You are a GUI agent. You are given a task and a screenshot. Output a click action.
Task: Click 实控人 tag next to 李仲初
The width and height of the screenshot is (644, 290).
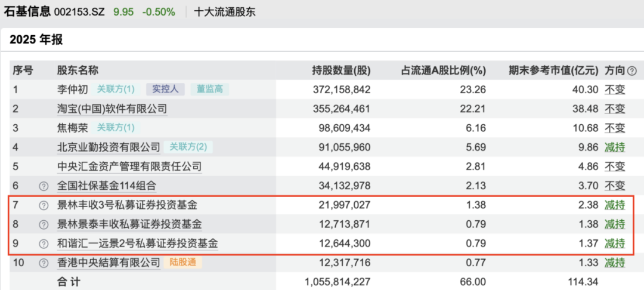coord(165,90)
